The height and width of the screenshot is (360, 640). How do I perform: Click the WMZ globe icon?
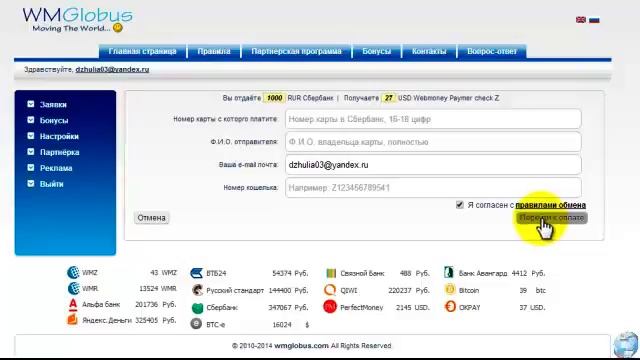[x=73, y=272]
